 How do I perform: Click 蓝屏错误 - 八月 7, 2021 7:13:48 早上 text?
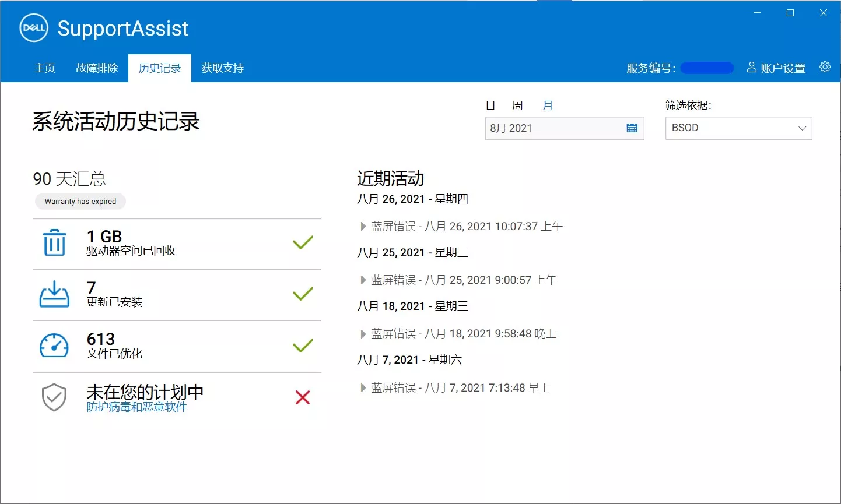point(461,387)
